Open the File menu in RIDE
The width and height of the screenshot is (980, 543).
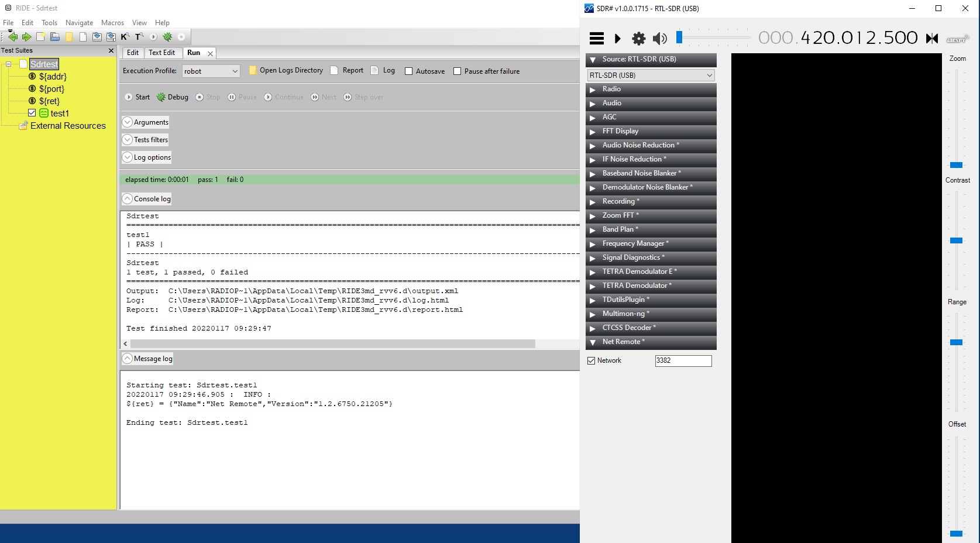coord(8,23)
